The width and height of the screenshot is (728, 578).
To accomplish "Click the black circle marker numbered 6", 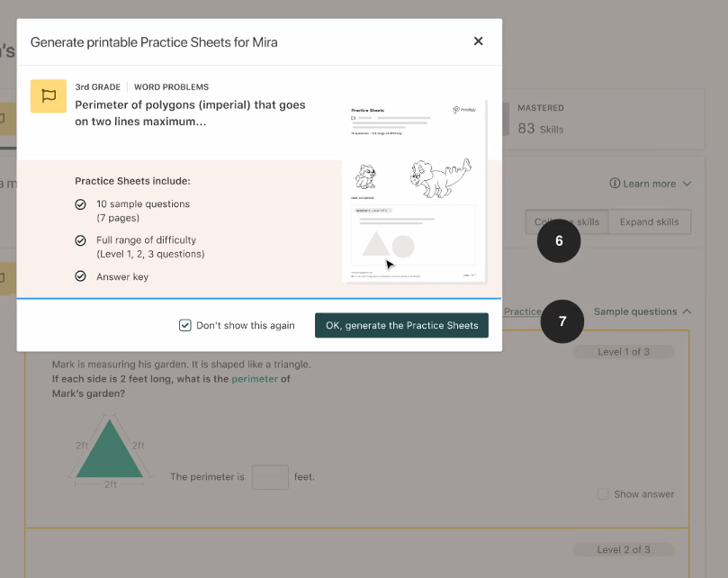I will [559, 240].
